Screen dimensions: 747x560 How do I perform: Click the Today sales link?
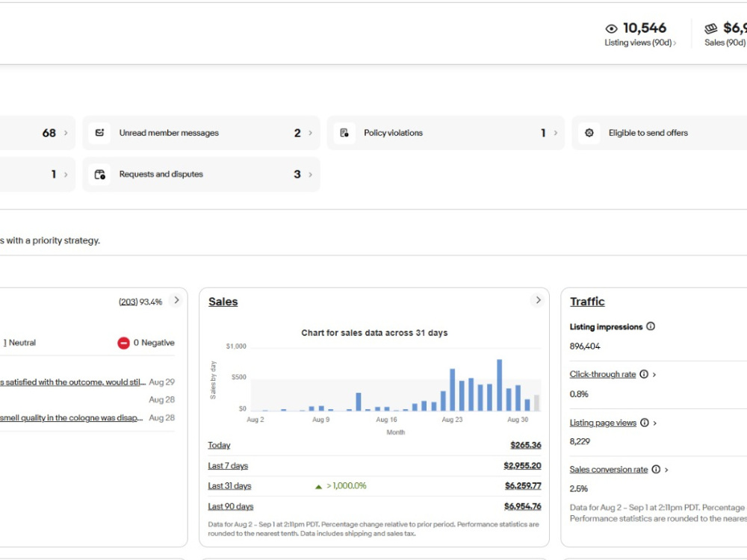(x=219, y=445)
